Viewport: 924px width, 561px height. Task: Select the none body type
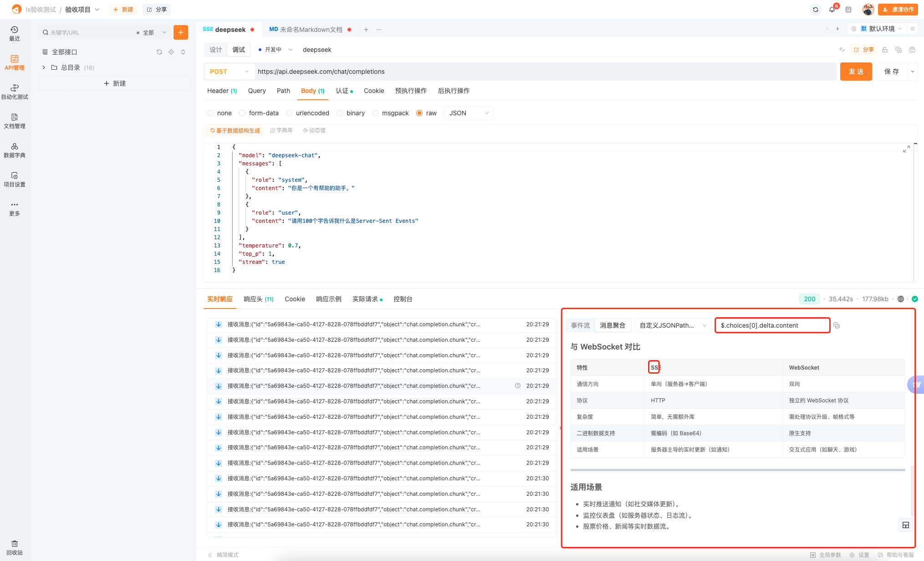point(219,113)
